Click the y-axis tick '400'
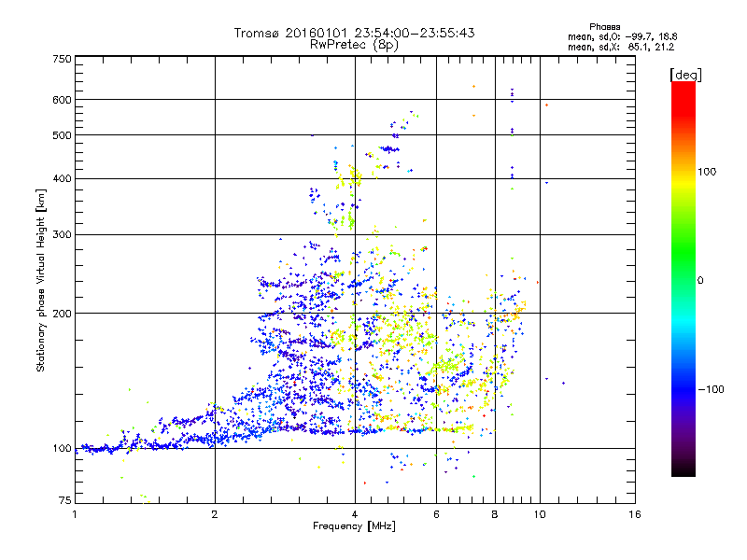747x560 pixels. [62, 179]
